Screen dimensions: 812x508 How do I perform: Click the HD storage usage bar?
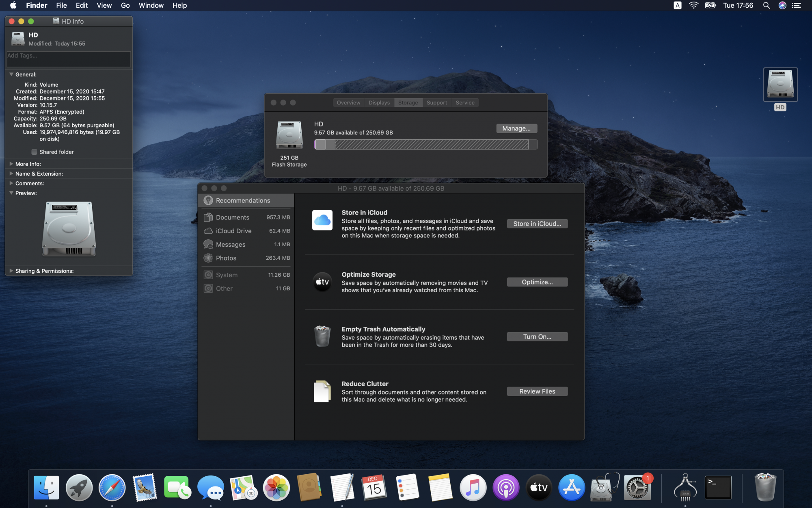(x=425, y=144)
